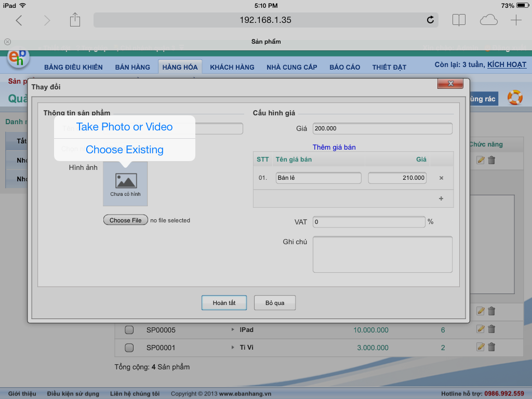Reload the page with refresh icon
The width and height of the screenshot is (532, 399).
[x=430, y=20]
